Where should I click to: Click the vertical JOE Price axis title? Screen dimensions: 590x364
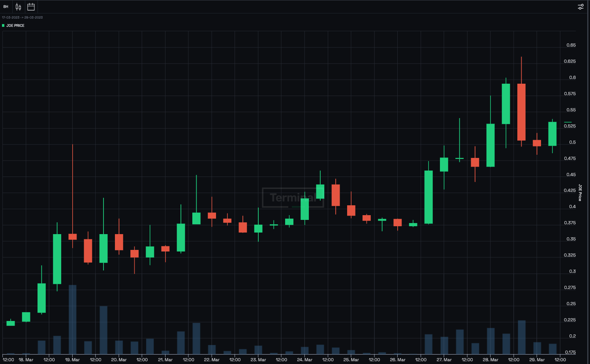coord(580,192)
